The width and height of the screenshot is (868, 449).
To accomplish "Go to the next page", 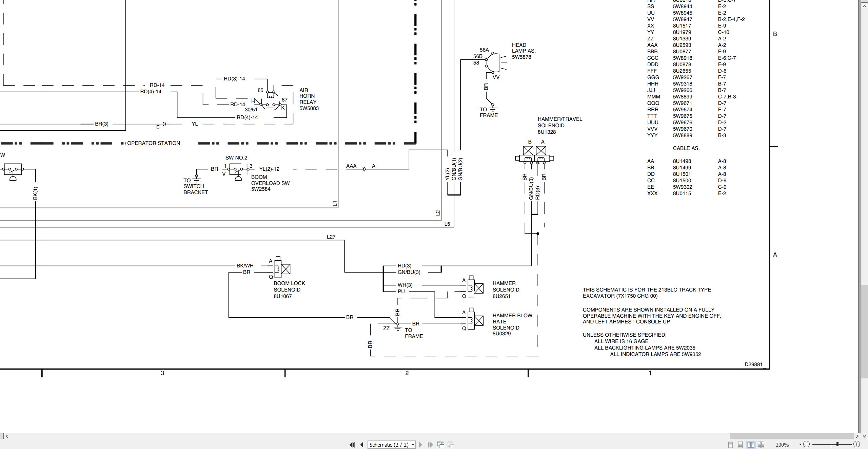I will point(421,445).
